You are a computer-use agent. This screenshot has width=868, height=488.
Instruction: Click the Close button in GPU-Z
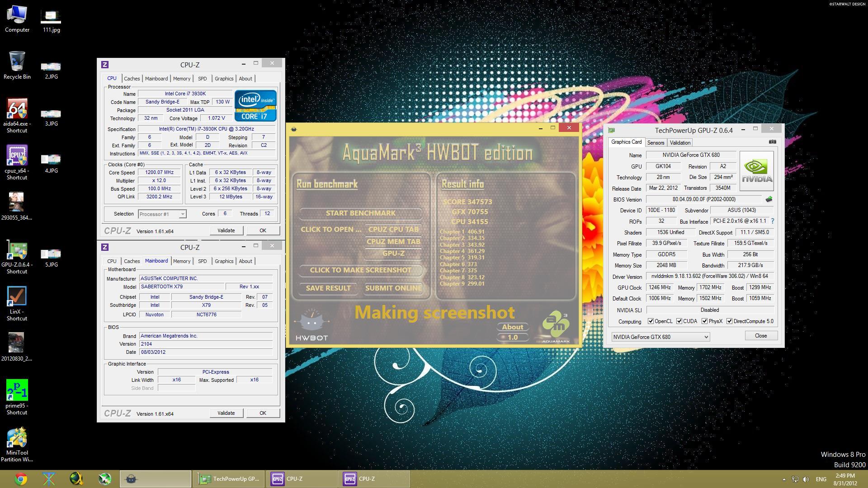760,336
